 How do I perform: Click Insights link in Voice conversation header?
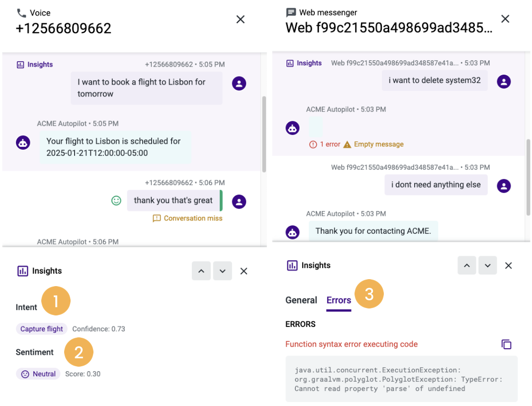[35, 65]
